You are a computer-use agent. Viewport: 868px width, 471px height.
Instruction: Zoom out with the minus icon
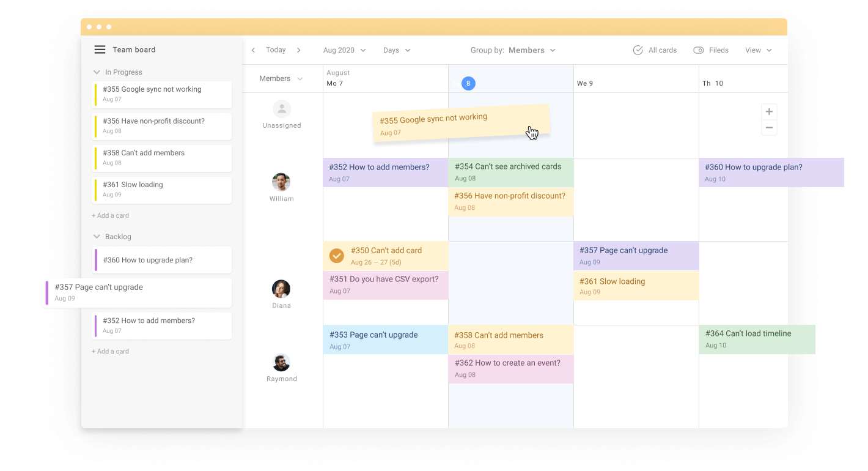pyautogui.click(x=769, y=128)
